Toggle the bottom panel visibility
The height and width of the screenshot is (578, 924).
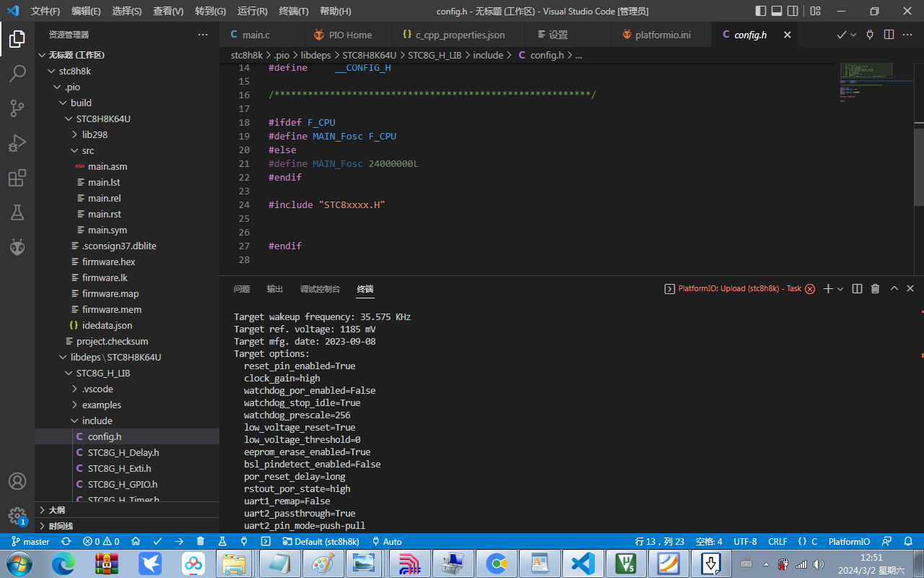[777, 11]
